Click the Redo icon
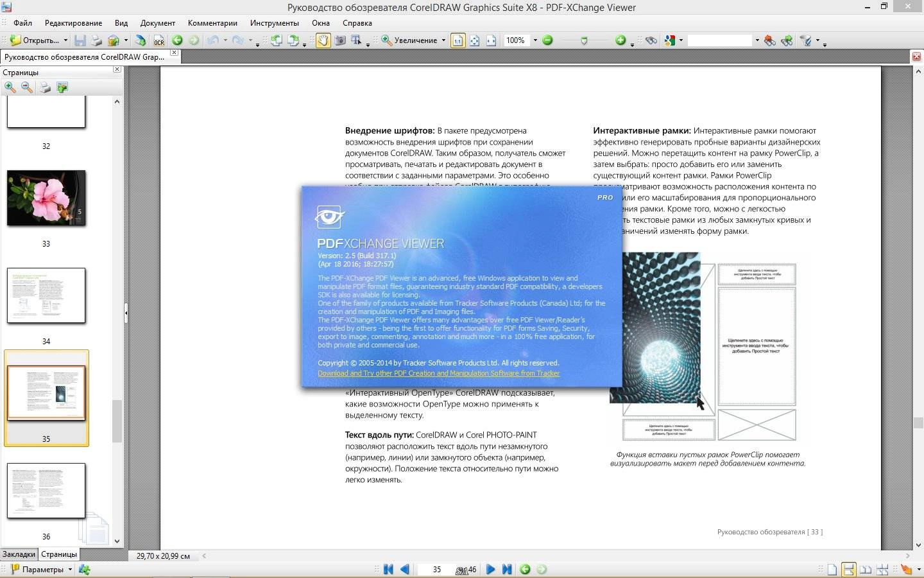The height and width of the screenshot is (578, 924). 238,40
